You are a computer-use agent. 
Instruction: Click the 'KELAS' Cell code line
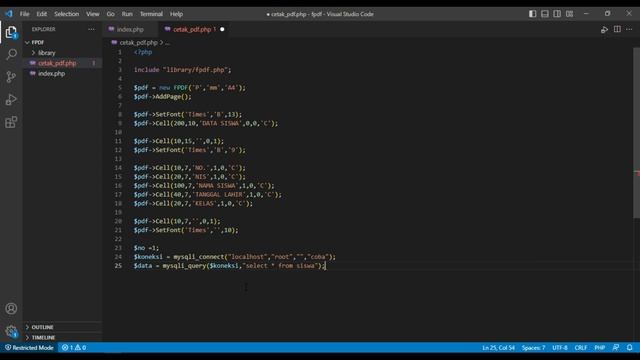coord(193,203)
